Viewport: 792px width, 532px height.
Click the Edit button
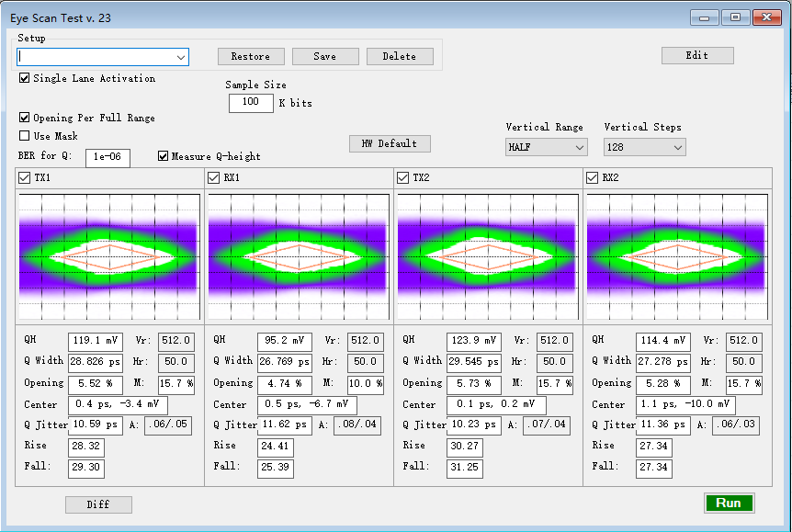(697, 55)
